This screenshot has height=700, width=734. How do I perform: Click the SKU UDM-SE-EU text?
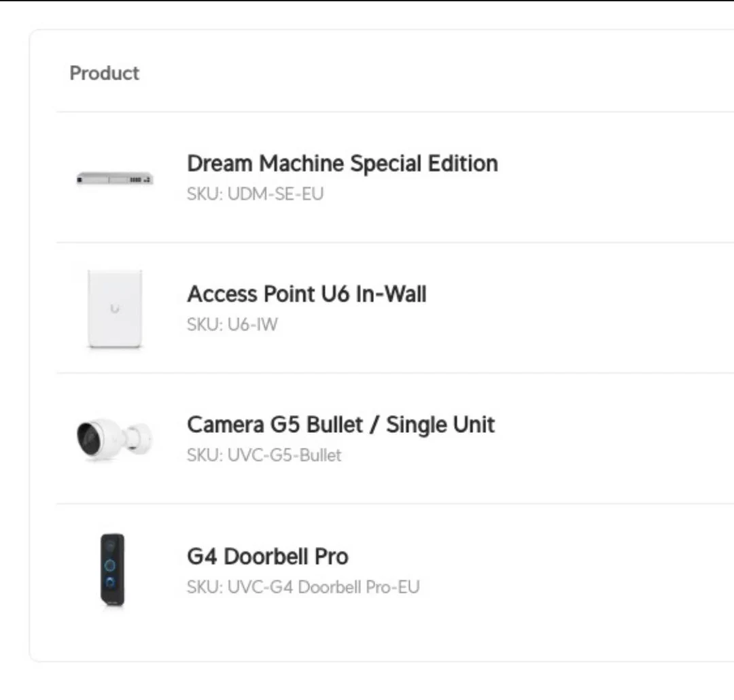point(256,194)
